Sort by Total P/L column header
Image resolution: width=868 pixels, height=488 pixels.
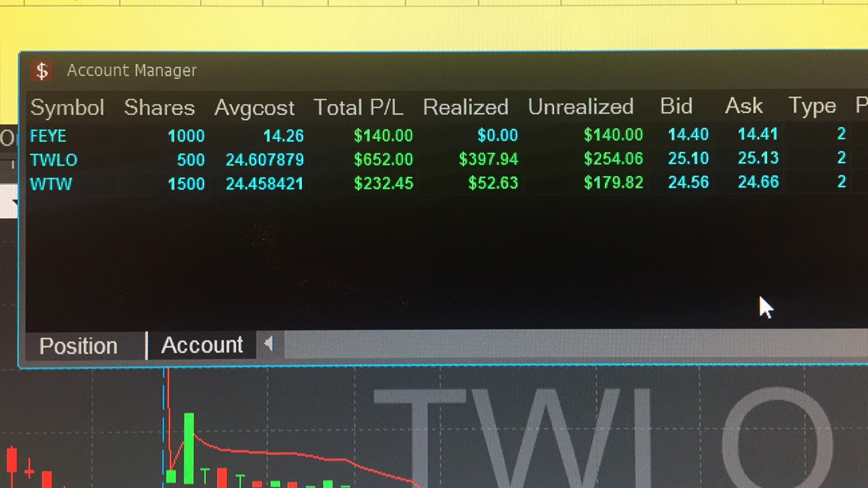coord(358,107)
